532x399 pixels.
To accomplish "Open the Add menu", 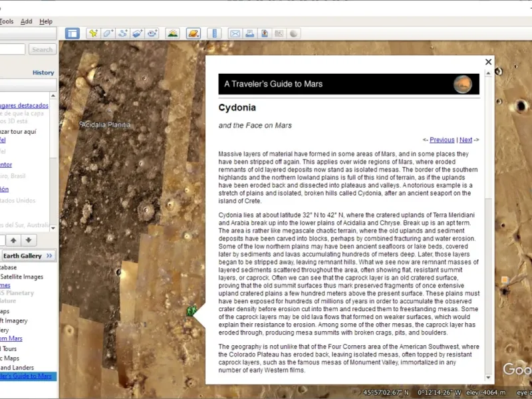I will tap(27, 21).
